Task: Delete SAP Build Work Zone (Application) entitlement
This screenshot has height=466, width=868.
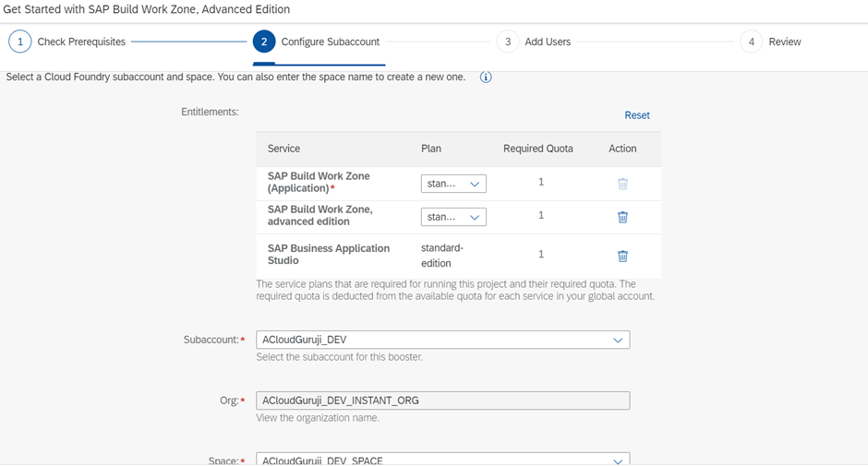Action: click(x=622, y=184)
